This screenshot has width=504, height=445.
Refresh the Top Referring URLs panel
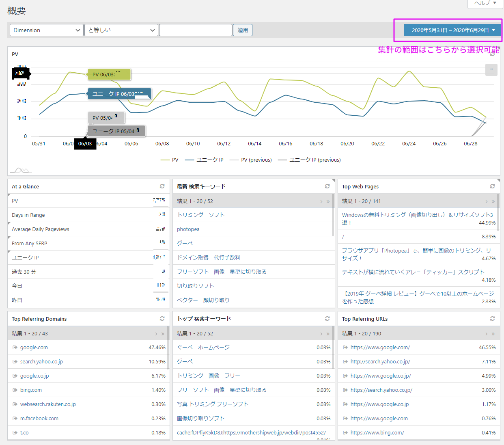[492, 319]
